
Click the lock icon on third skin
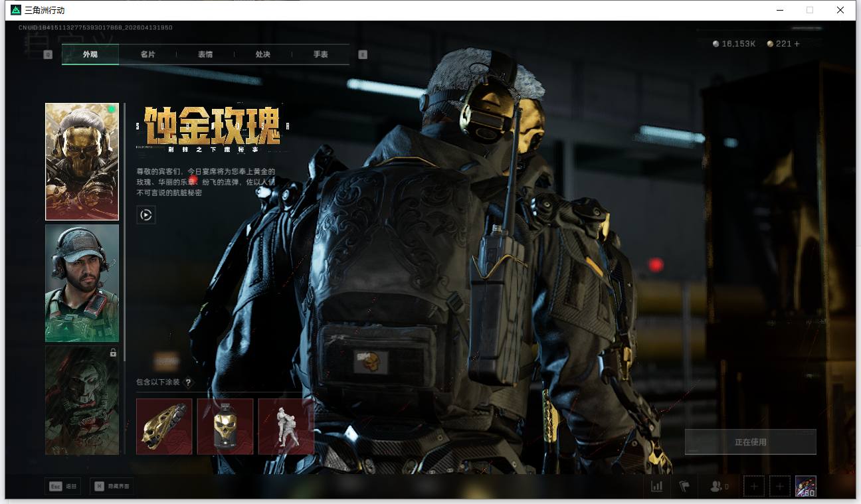(x=113, y=353)
